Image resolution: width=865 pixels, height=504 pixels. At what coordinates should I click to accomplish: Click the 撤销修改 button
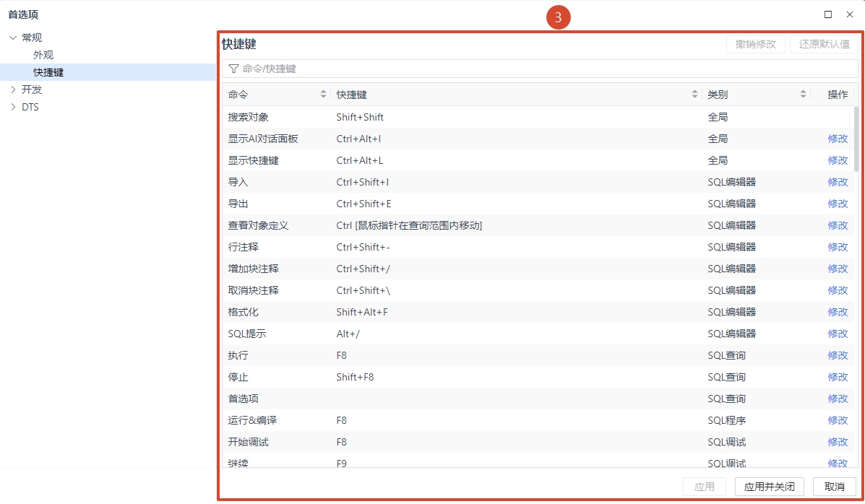pos(756,44)
